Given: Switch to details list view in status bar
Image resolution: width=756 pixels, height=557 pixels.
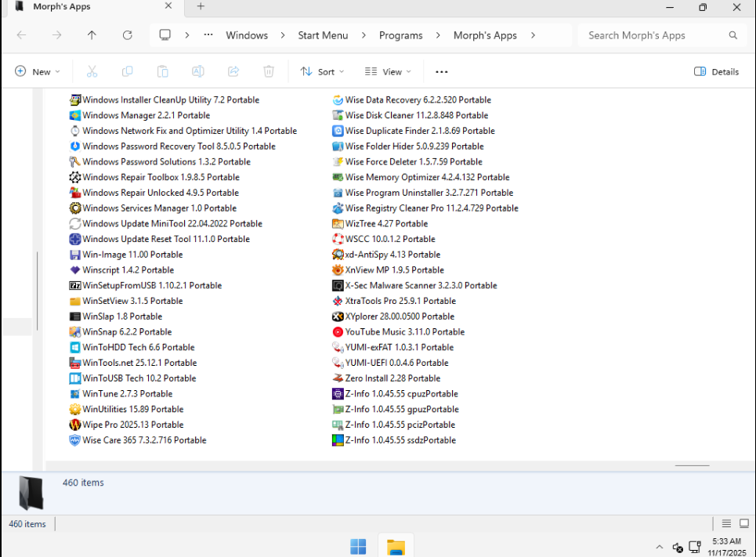Looking at the screenshot, I should 726,524.
